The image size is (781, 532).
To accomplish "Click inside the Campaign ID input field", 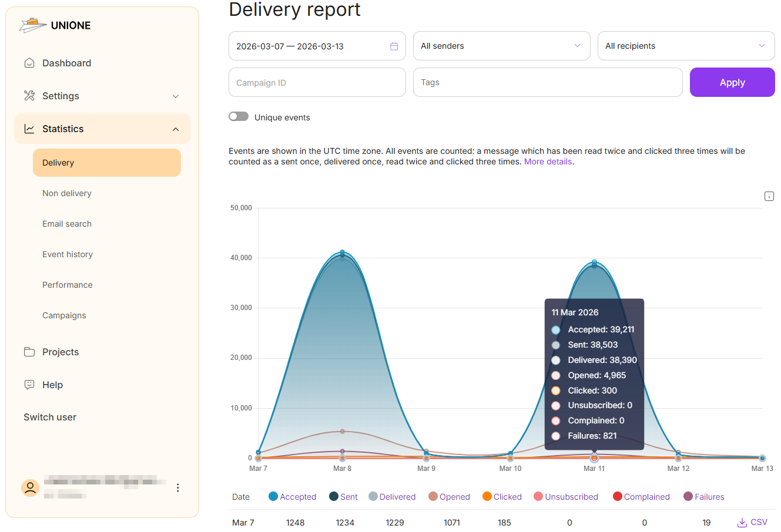I will [x=317, y=82].
